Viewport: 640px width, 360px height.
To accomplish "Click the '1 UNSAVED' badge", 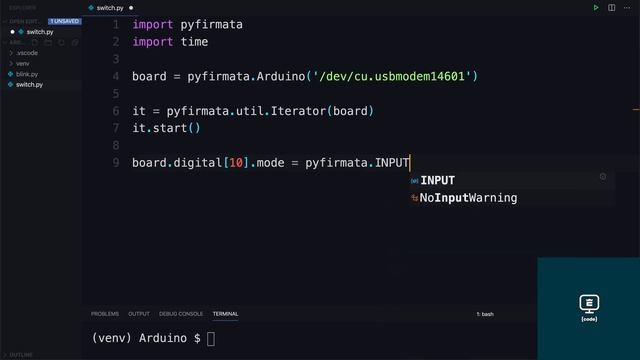I will 64,21.
